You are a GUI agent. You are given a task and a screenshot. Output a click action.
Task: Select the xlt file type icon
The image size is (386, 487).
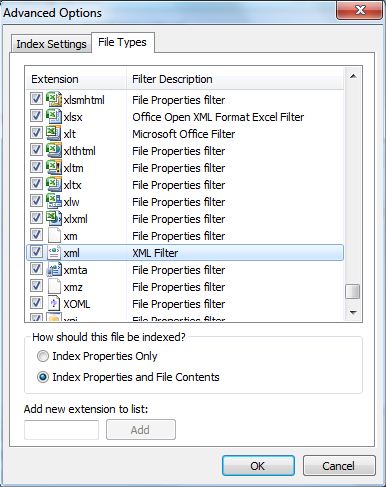point(53,133)
